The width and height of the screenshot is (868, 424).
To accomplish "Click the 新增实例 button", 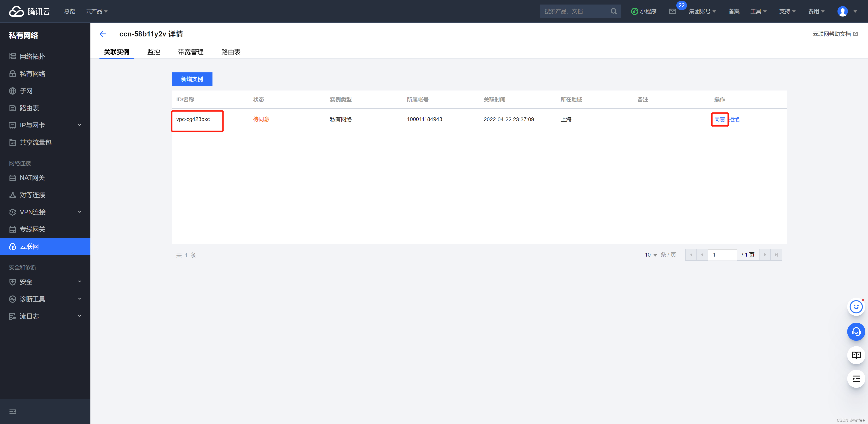I will coord(192,79).
